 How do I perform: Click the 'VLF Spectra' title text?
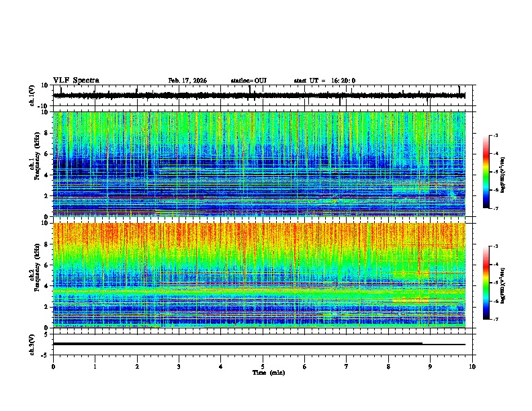[x=76, y=81]
